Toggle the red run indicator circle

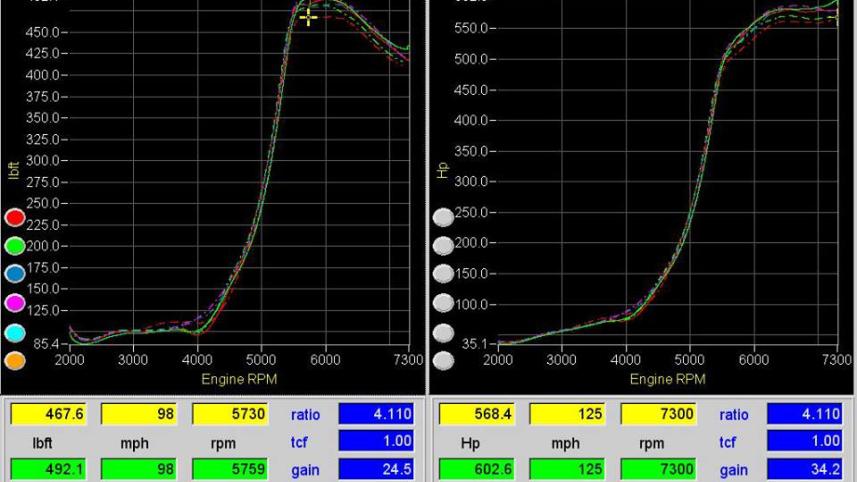[15, 218]
